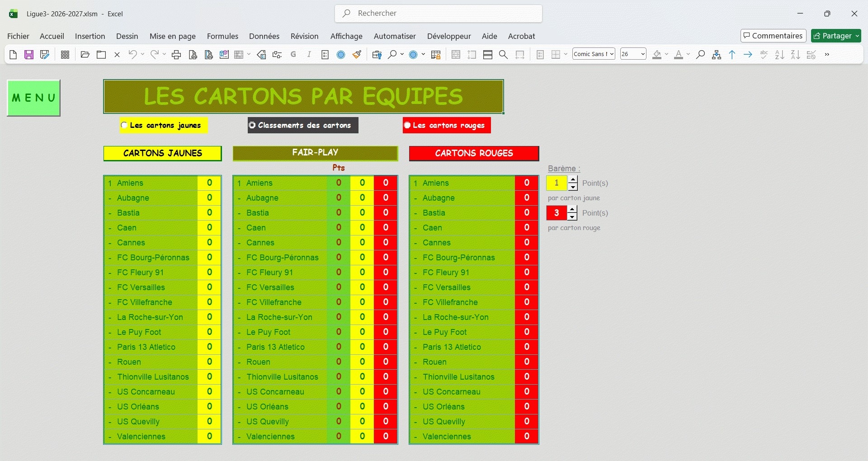868x461 pixels.
Task: Click the Italic I icon
Action: [x=309, y=55]
